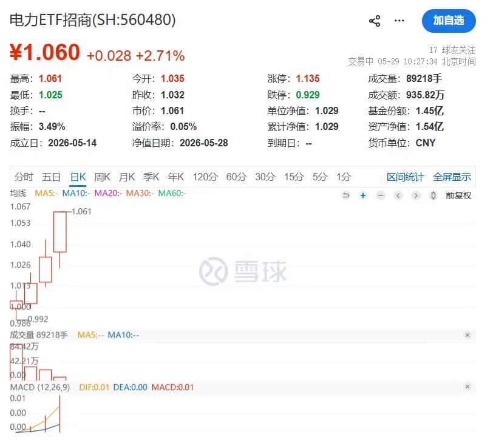496x448 pixels.
Task: Click the 跌停 value 0.929
Action: click(x=308, y=95)
